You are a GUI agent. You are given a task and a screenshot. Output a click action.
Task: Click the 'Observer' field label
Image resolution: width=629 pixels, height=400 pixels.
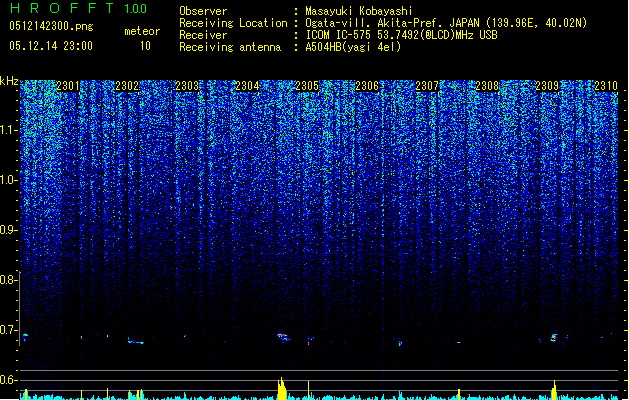pyautogui.click(x=203, y=11)
